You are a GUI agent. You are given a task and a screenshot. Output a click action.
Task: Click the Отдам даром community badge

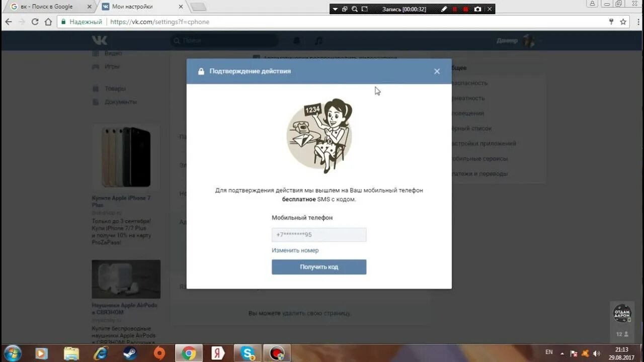coord(622,313)
